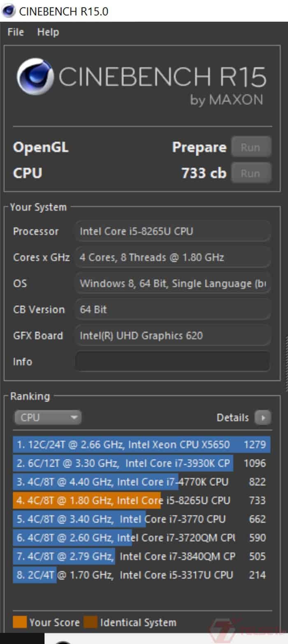Select the highlighted i5-8265U ranking entry
This screenshot has width=288, height=644.
coord(141,501)
